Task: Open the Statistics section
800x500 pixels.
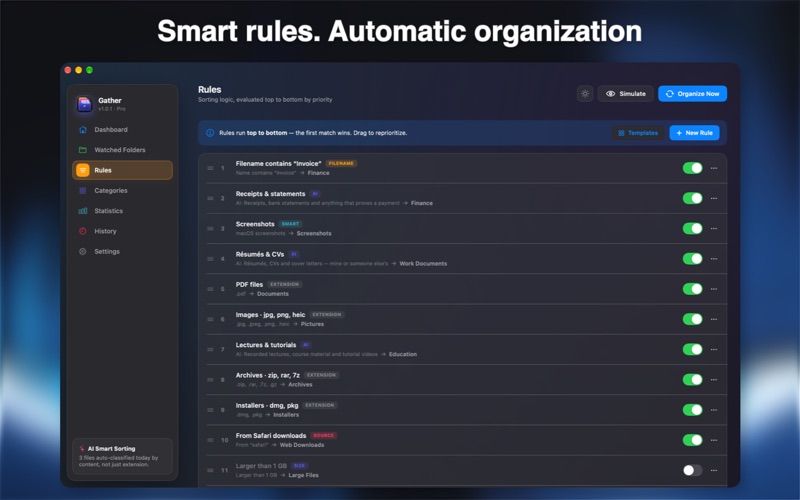Action: pos(122,211)
